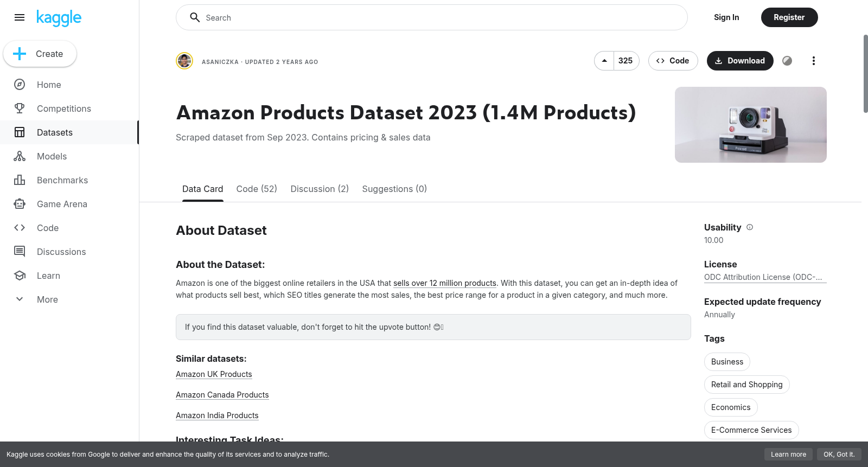868x467 pixels.
Task: Click the 'Scraped dataset from Sep 2023' subtitle
Action: (303, 138)
